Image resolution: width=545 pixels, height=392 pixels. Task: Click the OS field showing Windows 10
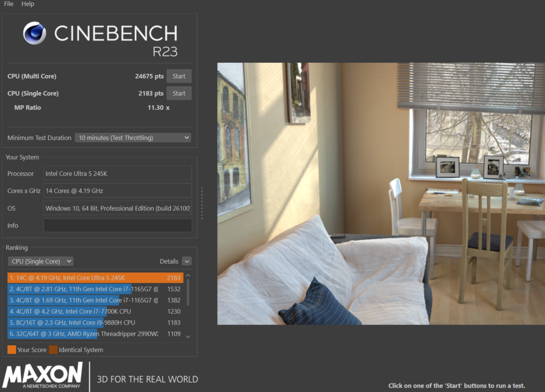tap(117, 208)
